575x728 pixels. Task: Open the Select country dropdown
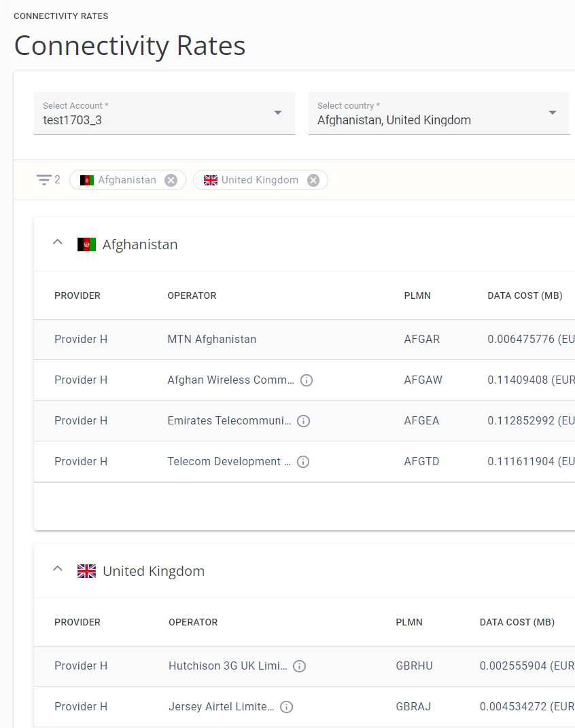click(x=552, y=113)
